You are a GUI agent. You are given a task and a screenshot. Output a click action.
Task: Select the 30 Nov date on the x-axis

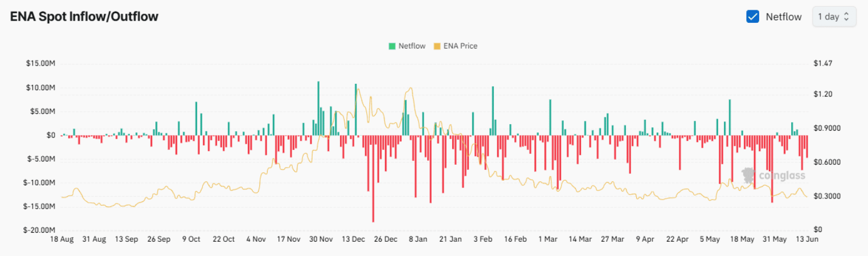(321, 239)
